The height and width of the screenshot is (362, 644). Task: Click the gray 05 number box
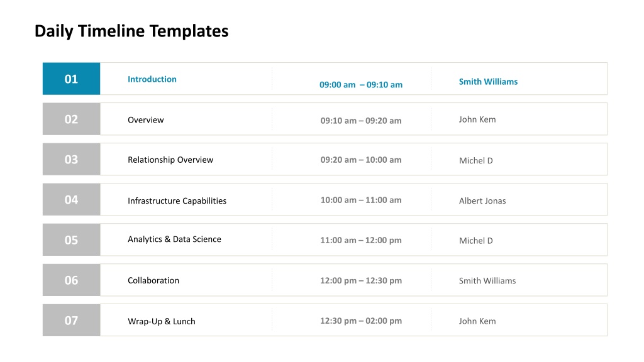click(x=72, y=239)
